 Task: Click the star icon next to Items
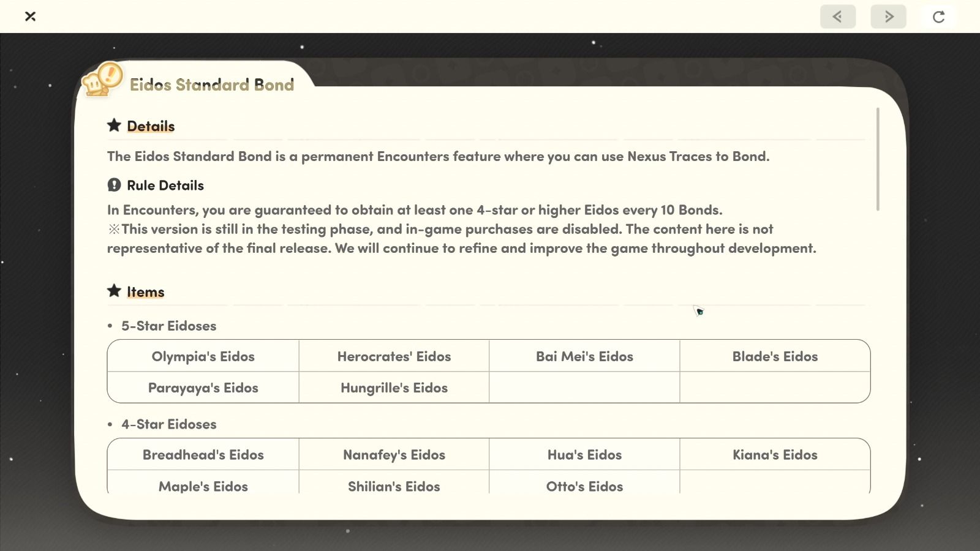pos(114,291)
